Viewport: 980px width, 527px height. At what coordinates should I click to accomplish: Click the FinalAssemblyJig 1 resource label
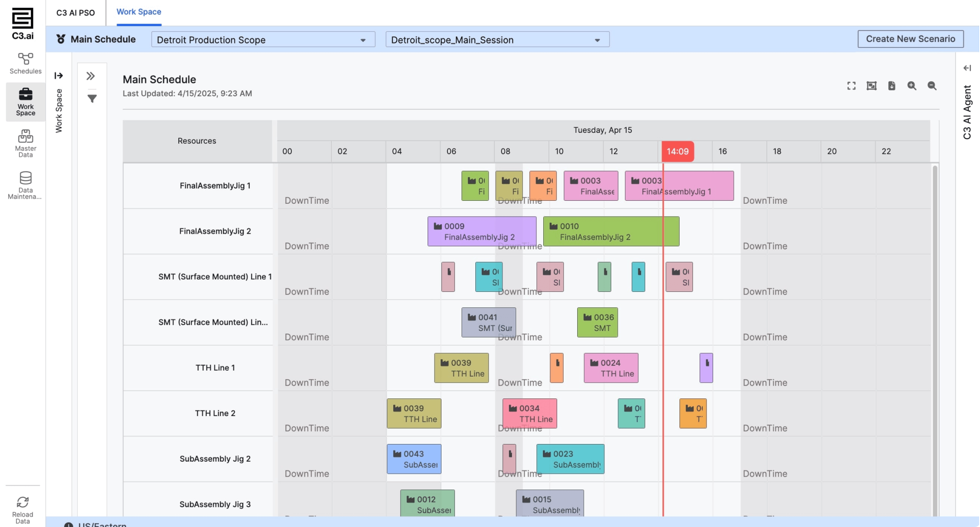215,186
